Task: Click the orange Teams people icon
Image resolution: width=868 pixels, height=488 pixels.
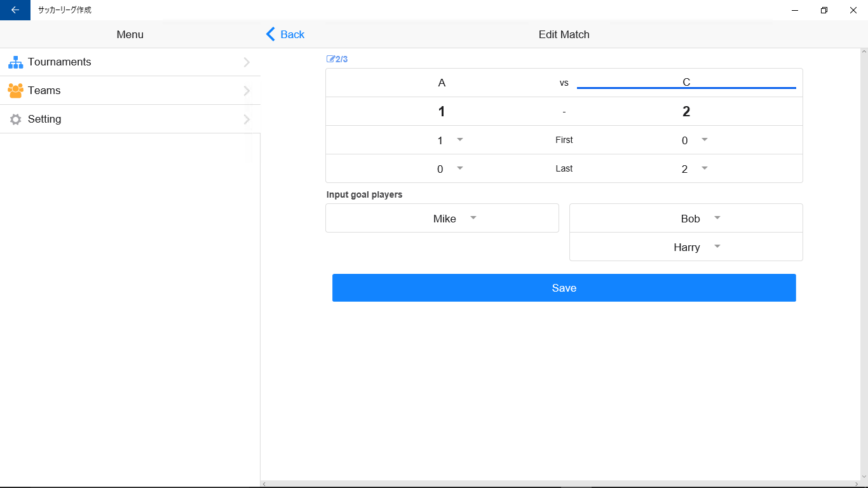Action: coord(15,91)
